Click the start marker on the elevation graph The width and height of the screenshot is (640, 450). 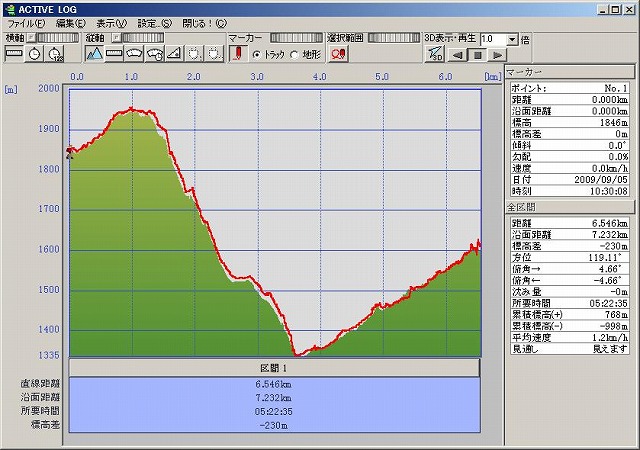(70, 152)
